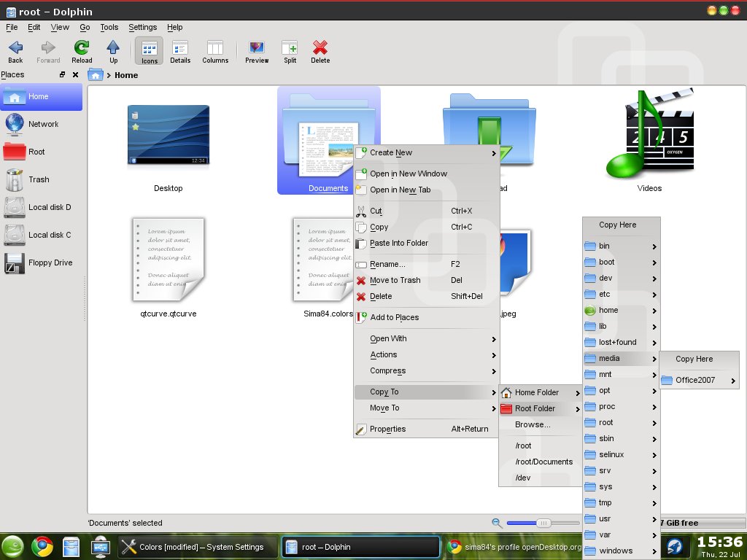Open the Network place

coord(42,124)
